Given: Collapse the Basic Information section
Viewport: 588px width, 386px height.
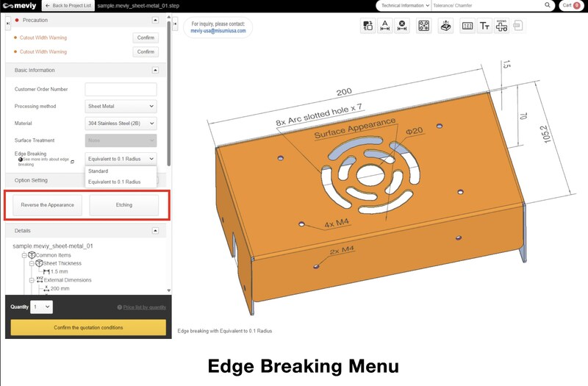Looking at the screenshot, I should pyautogui.click(x=155, y=70).
